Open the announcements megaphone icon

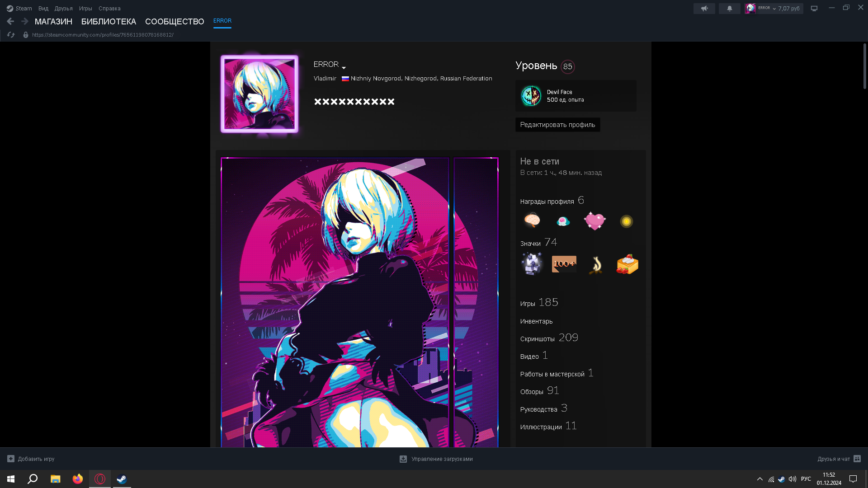(704, 9)
